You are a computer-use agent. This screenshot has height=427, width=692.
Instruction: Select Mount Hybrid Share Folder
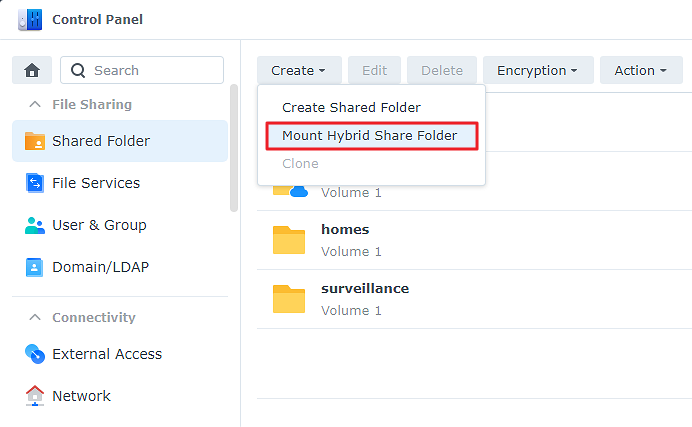(x=370, y=135)
